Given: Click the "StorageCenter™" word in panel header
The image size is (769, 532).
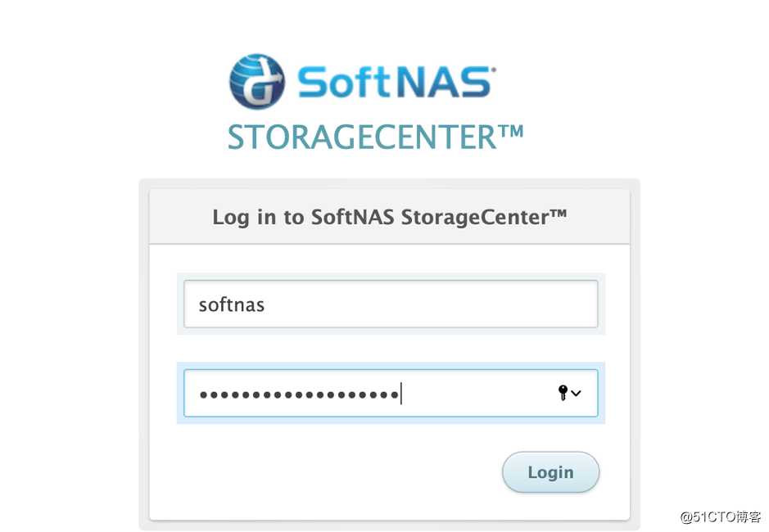Looking at the screenshot, I should click(484, 217).
